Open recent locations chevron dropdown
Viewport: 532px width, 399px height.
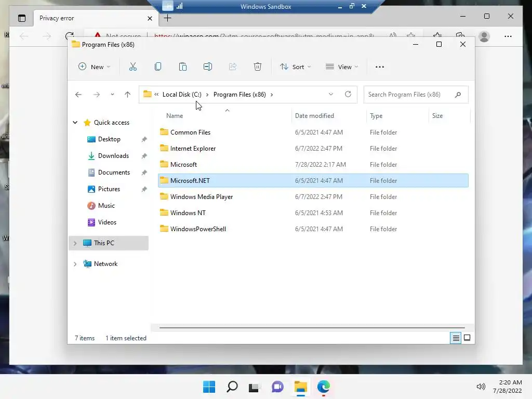[112, 95]
